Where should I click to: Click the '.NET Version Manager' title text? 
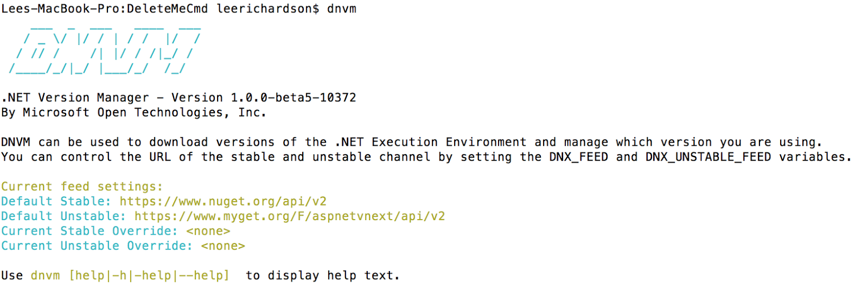point(75,98)
